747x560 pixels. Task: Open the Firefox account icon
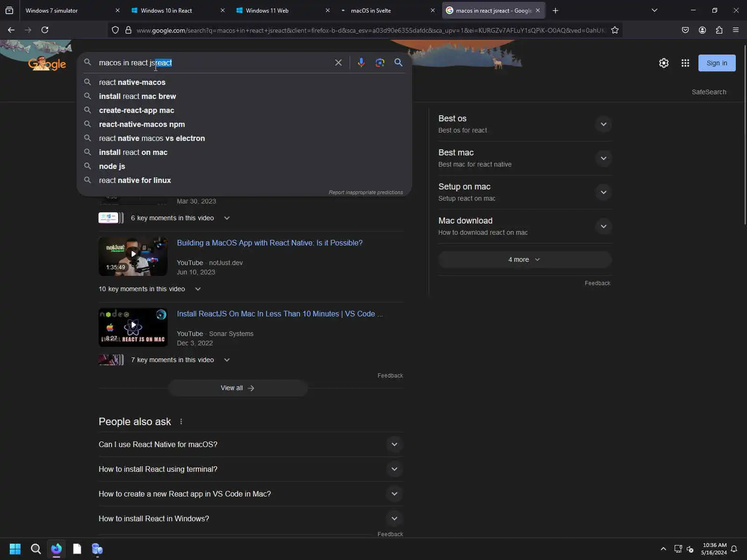point(702,30)
